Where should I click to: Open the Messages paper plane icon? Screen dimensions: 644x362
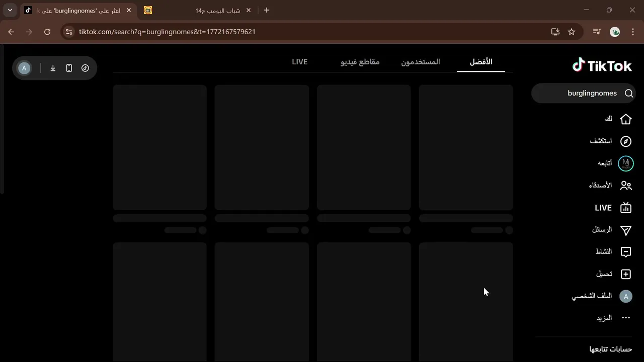point(626,230)
